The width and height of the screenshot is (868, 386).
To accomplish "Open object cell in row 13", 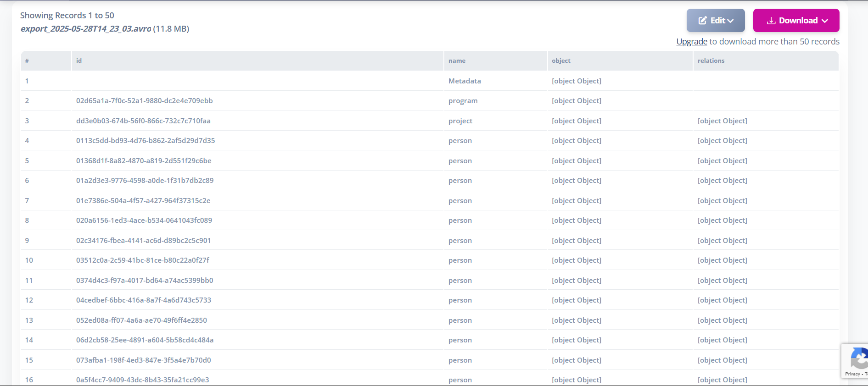I will coord(576,320).
